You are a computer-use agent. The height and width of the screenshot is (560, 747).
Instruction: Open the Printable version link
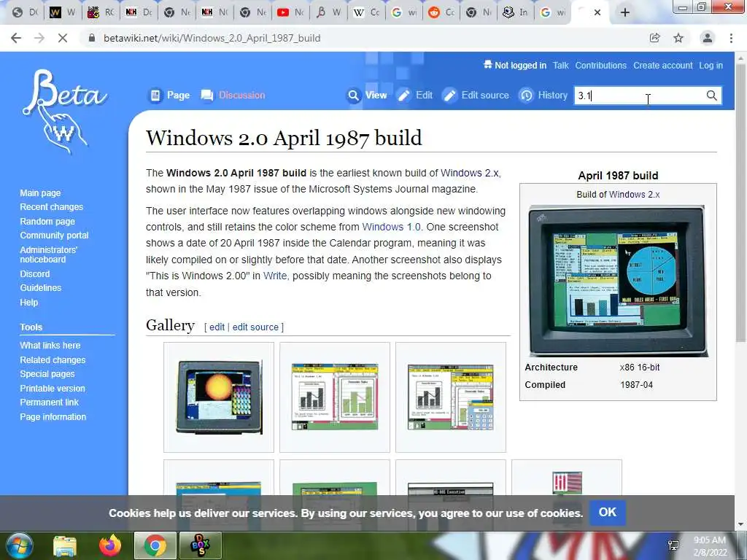click(53, 388)
